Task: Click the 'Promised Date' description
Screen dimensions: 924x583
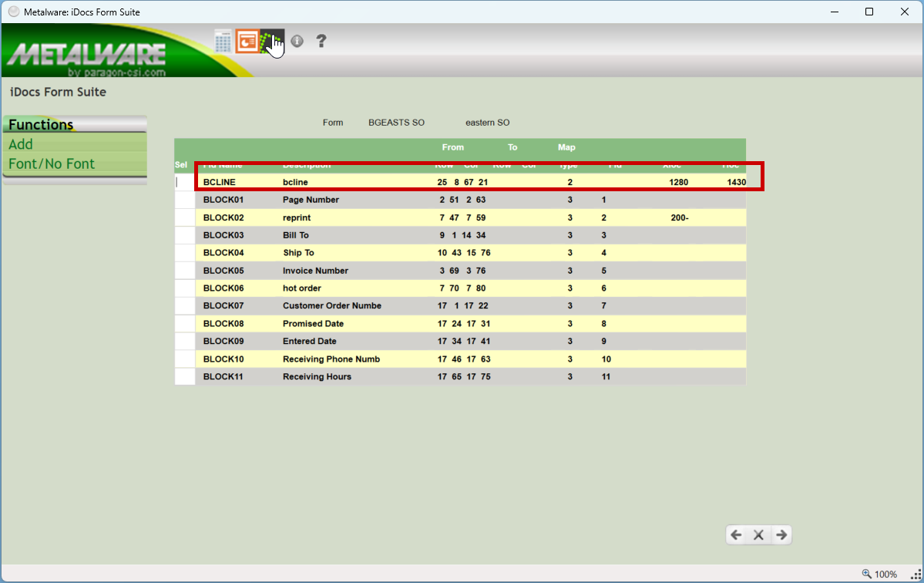Action: click(313, 324)
